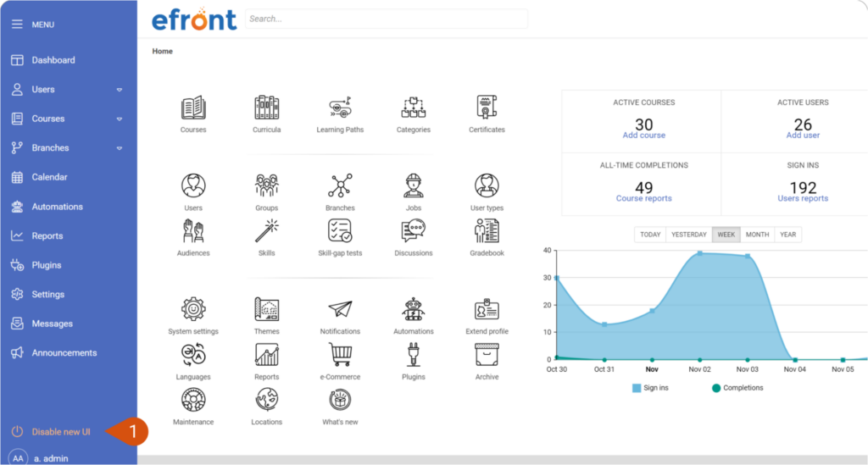
Task: Click the Users reports link
Action: point(803,198)
